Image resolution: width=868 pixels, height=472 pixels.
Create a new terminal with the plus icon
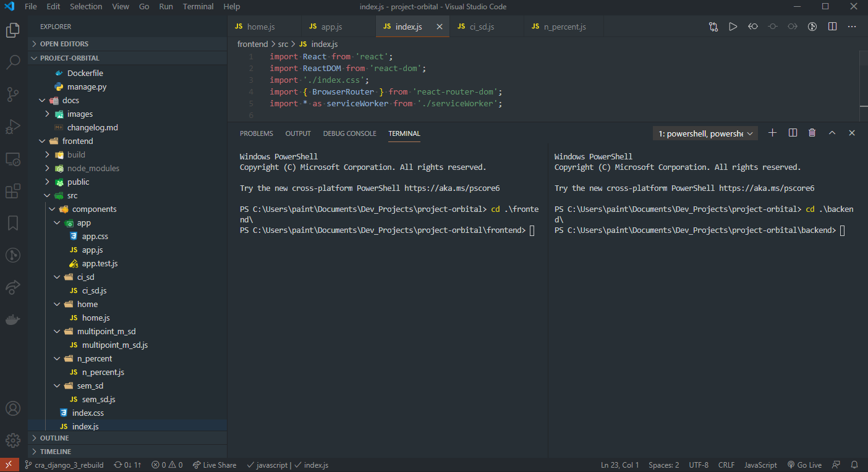(772, 133)
